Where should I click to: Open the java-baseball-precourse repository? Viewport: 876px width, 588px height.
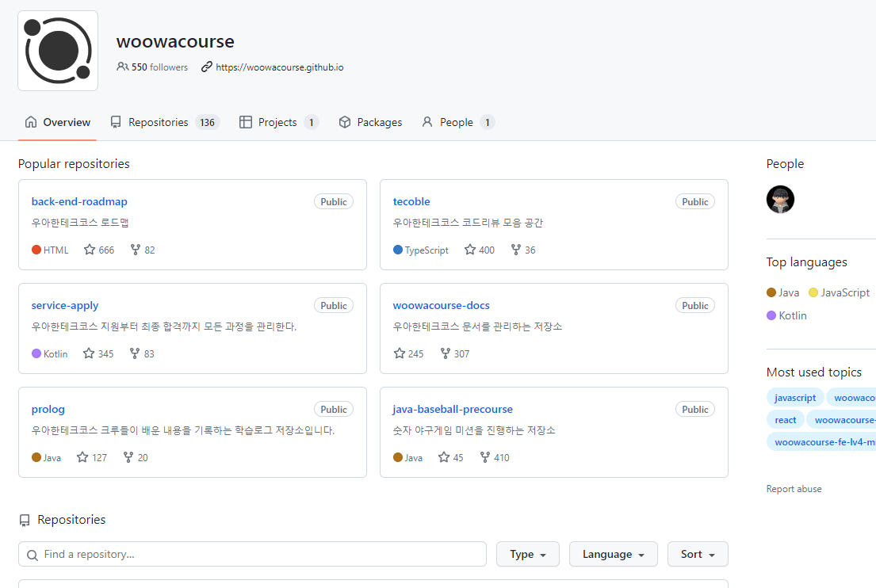pos(453,410)
